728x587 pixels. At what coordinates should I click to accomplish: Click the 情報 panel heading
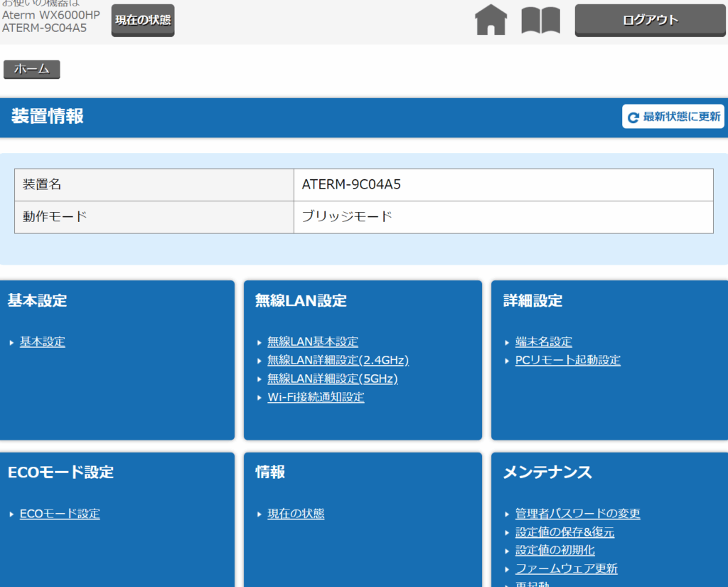point(269,472)
